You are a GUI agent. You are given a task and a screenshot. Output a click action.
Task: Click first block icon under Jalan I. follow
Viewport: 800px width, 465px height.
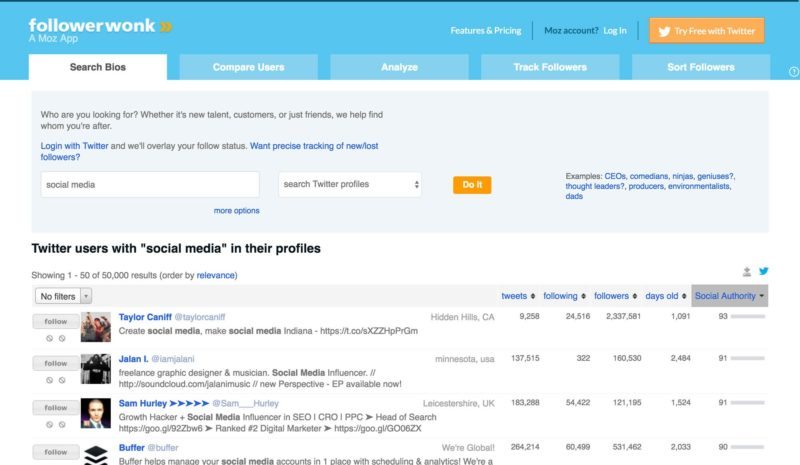(49, 380)
